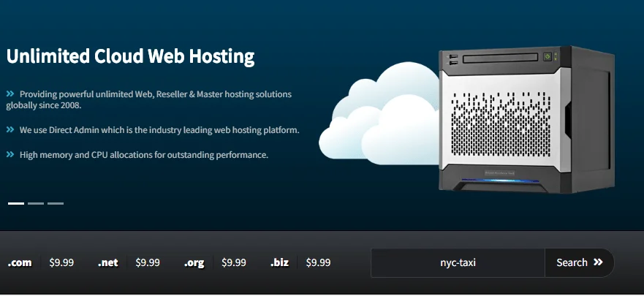Viewport: 644px width, 296px height.
Task: Click the double-chevron icon before 'Providing powerful unlimited'
Action: (x=10, y=94)
